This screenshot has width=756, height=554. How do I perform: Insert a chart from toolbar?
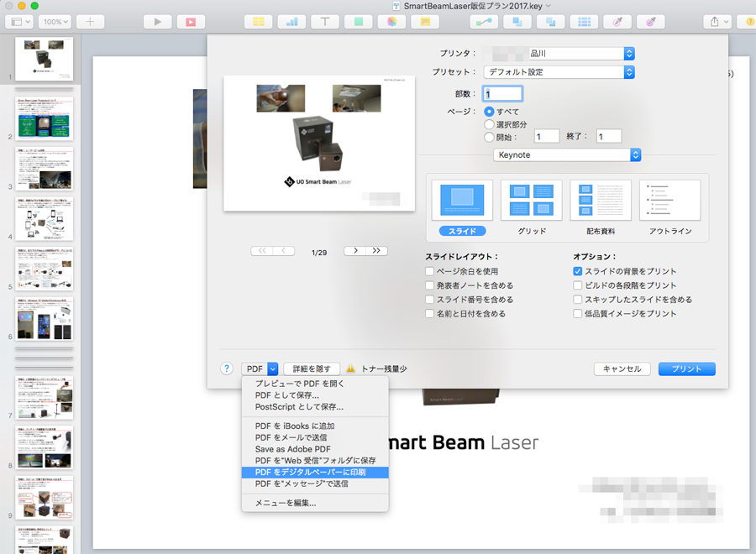[x=291, y=21]
